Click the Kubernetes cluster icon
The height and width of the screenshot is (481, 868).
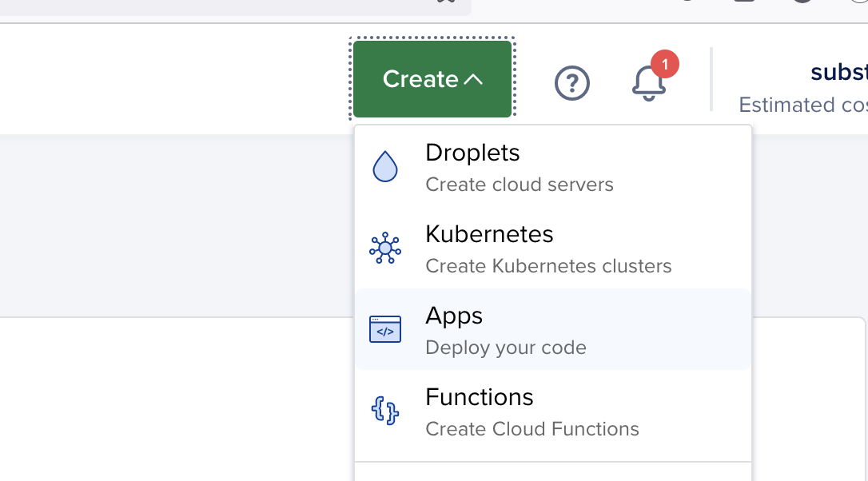[x=385, y=248]
